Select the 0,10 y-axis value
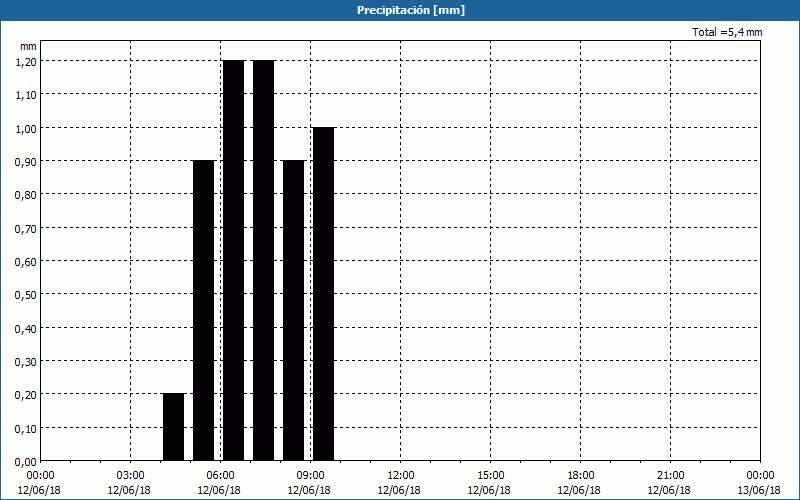 26,428
